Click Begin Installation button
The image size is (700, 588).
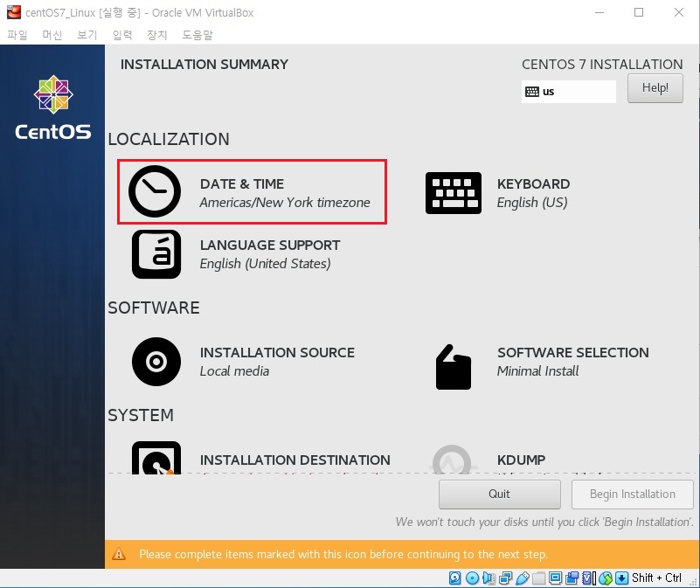click(x=632, y=495)
